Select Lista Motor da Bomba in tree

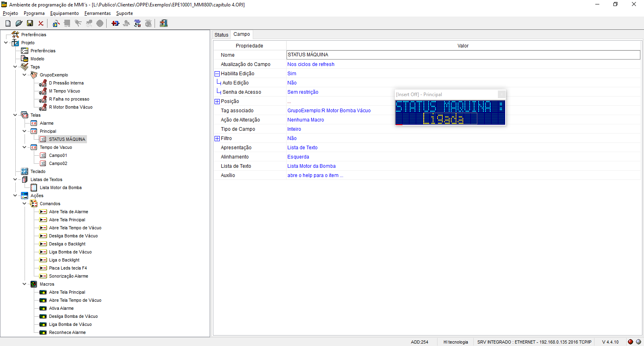click(61, 187)
